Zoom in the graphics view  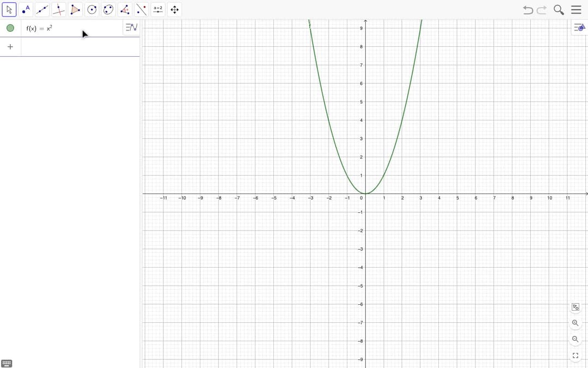coord(575,323)
